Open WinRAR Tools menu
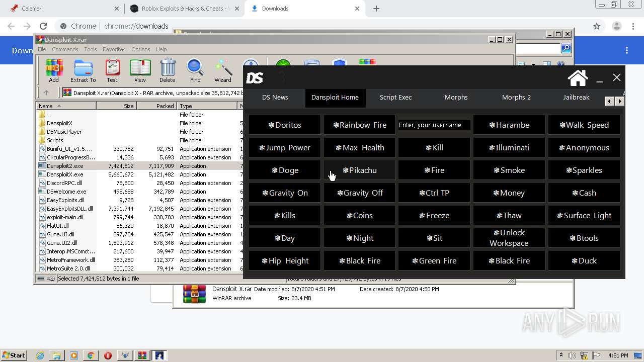 (91, 49)
